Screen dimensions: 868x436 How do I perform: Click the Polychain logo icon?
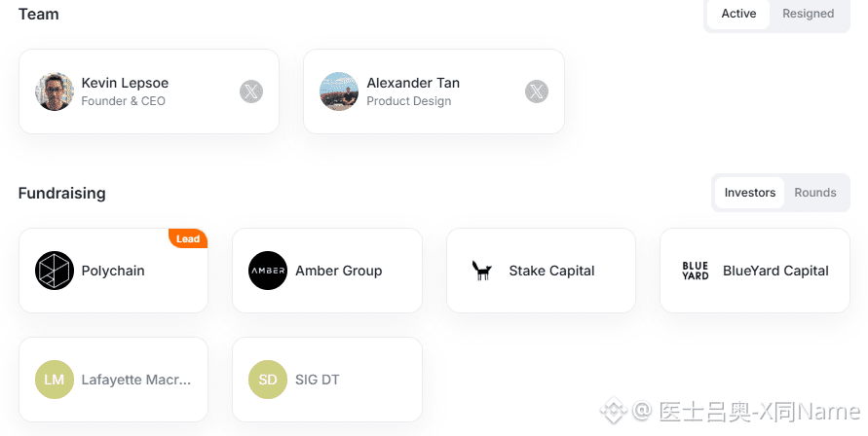tap(55, 271)
